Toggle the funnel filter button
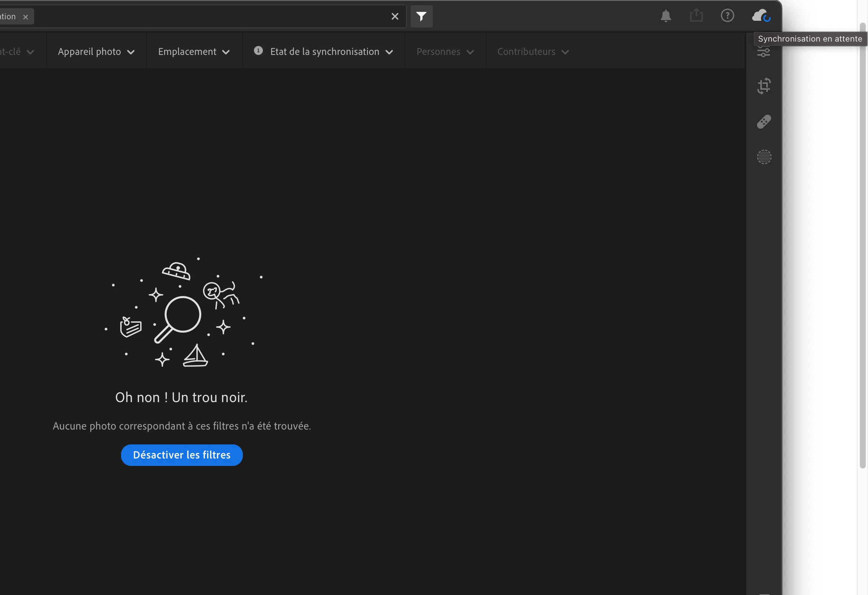Image resolution: width=868 pixels, height=595 pixels. [x=421, y=16]
